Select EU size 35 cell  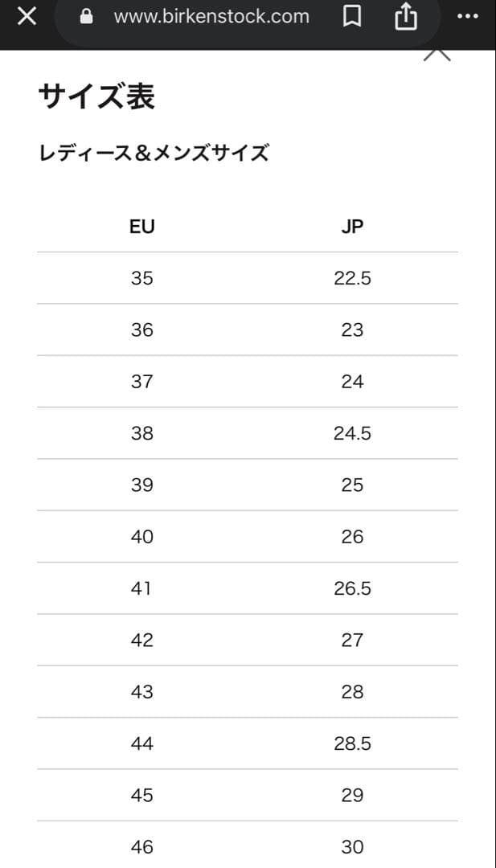[141, 278]
